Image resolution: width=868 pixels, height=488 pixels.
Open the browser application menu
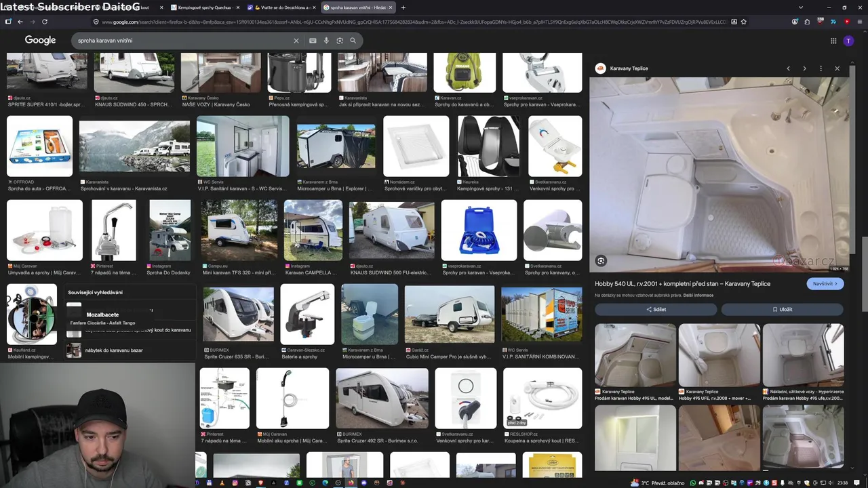coord(859,22)
